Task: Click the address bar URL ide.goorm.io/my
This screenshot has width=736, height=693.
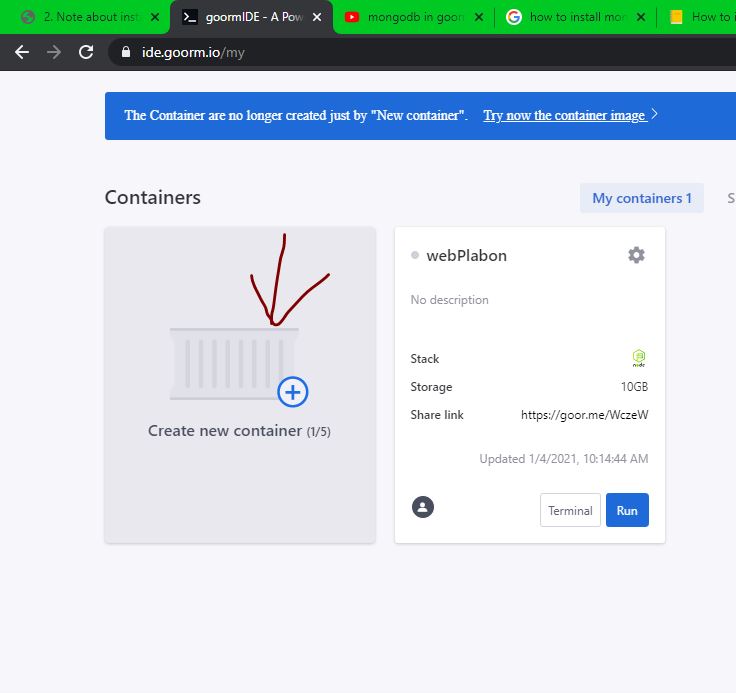Action: [193, 52]
